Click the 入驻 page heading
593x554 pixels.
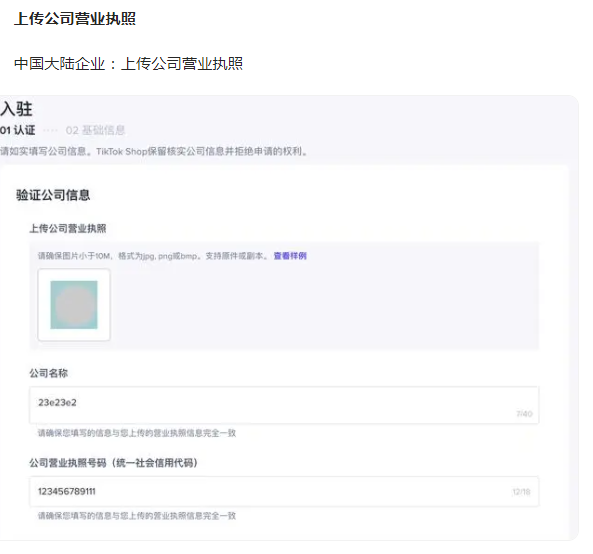point(16,109)
